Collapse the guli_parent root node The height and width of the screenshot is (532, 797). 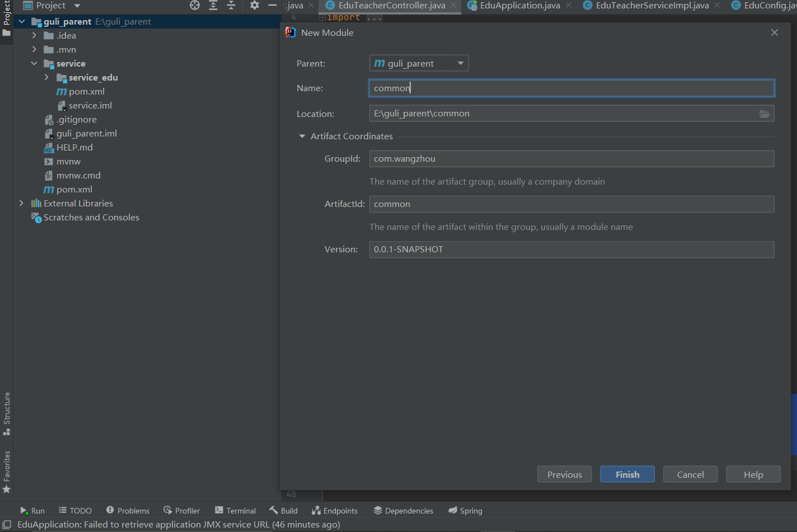(22, 21)
